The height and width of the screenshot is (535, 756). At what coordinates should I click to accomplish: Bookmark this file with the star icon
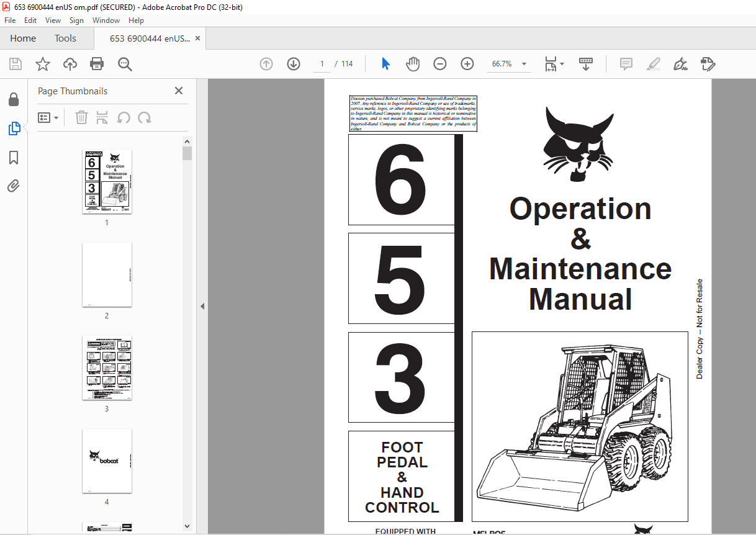point(43,64)
